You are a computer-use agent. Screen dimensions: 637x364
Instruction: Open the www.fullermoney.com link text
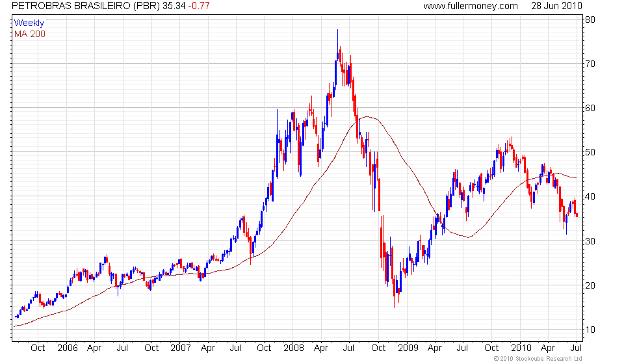point(471,6)
